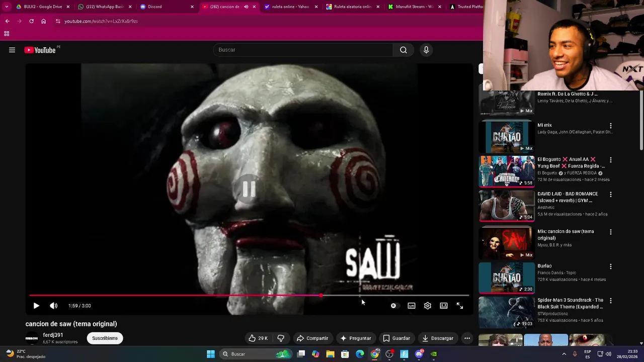
Task: Open the Preguntar AI button
Action: 356,338
